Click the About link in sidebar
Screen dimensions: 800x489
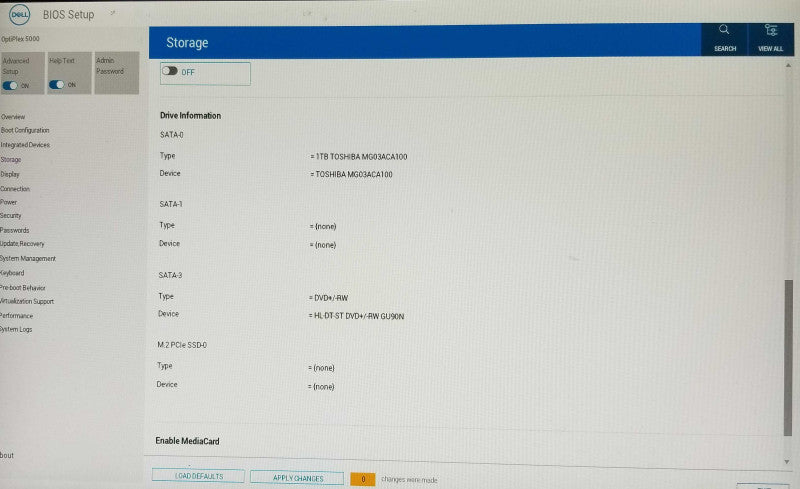(7, 455)
